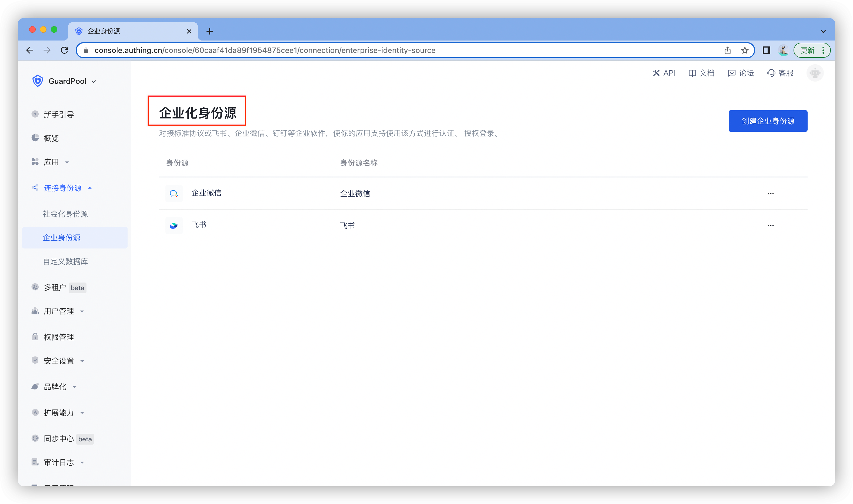Contact 客服 customer service
Viewport: 853px width, 504px height.
[780, 73]
